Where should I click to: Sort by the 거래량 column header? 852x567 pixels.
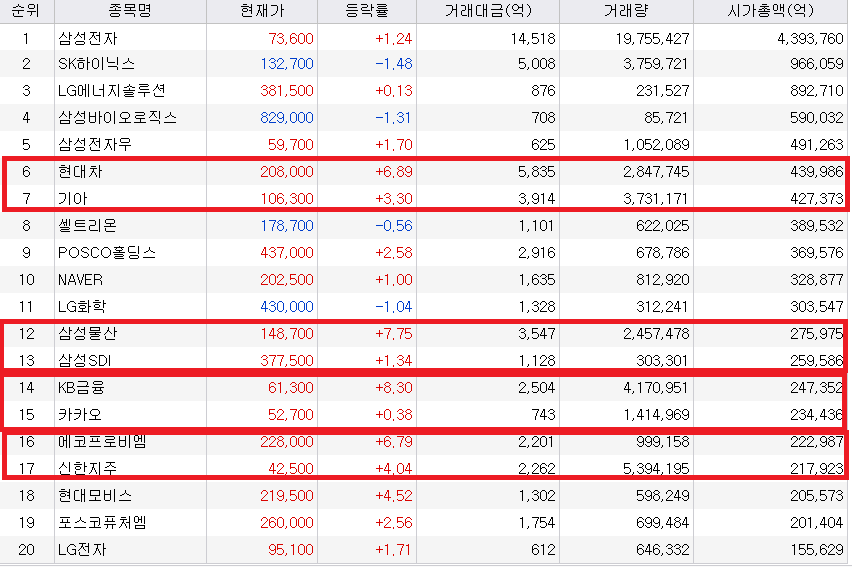coord(627,10)
